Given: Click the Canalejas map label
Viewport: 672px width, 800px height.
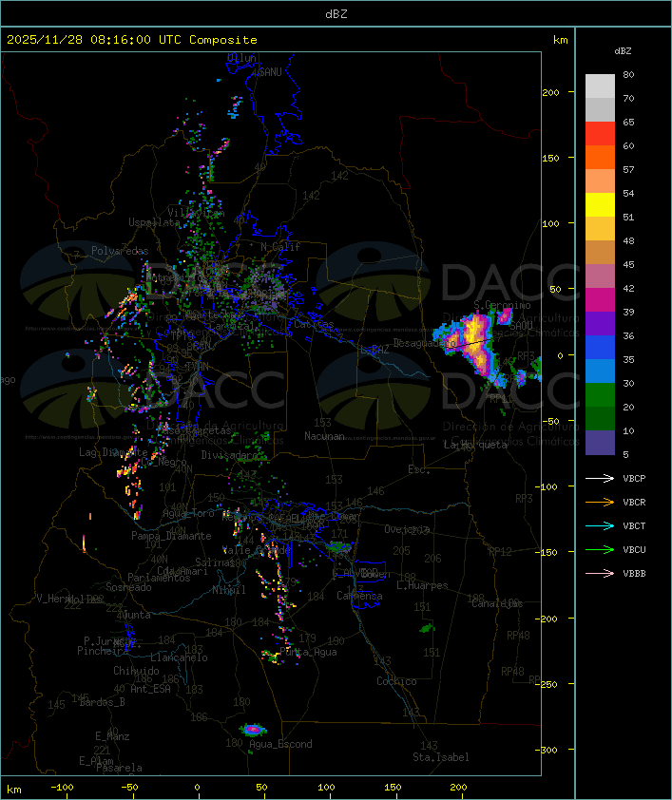Looking at the screenshot, I should [x=497, y=603].
